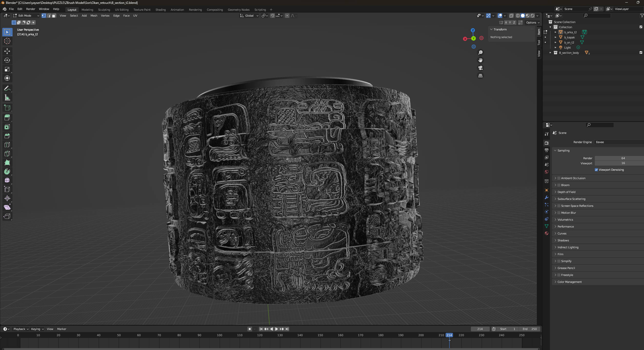Screen dimensions: 644x350
Task: Open the Output properties tab
Action: coord(547,150)
